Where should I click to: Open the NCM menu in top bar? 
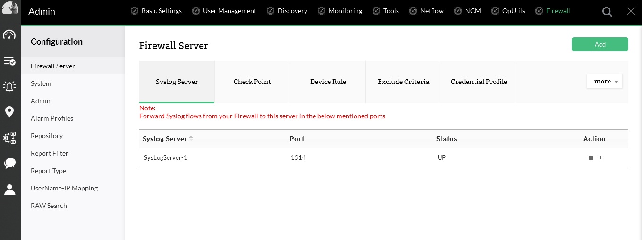click(467, 11)
